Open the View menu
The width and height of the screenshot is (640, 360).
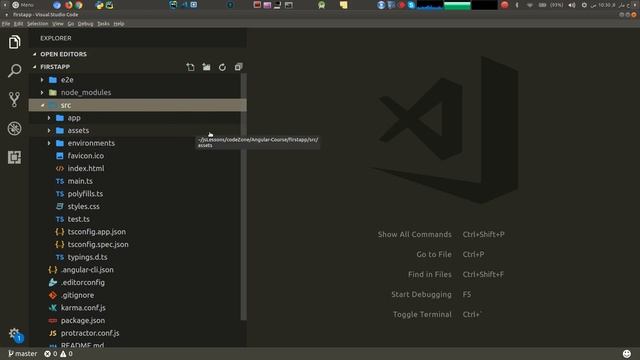point(58,24)
